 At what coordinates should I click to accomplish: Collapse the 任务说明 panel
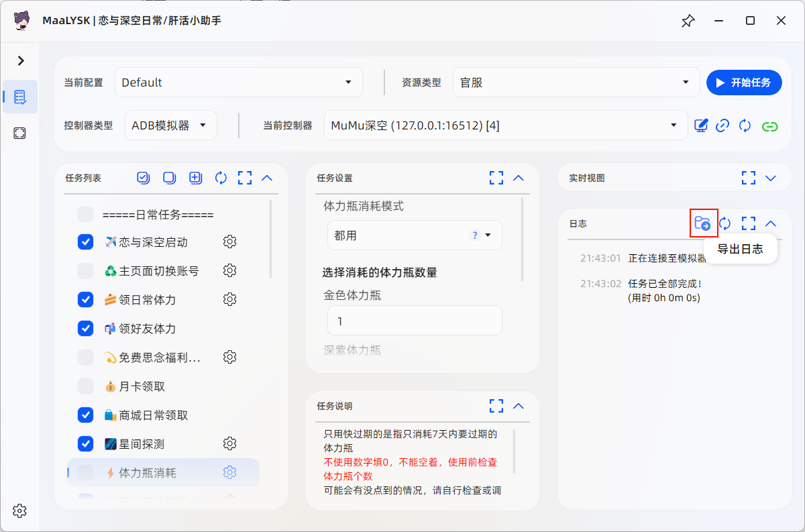click(518, 406)
